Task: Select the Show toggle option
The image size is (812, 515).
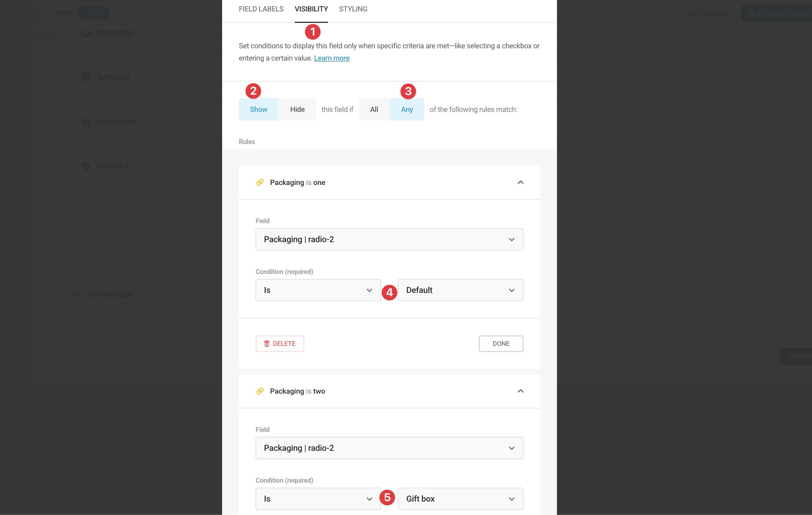Action: click(x=258, y=109)
